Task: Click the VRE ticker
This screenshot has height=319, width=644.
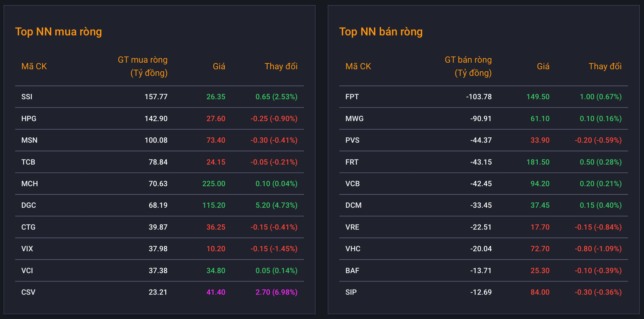Action: (352, 227)
